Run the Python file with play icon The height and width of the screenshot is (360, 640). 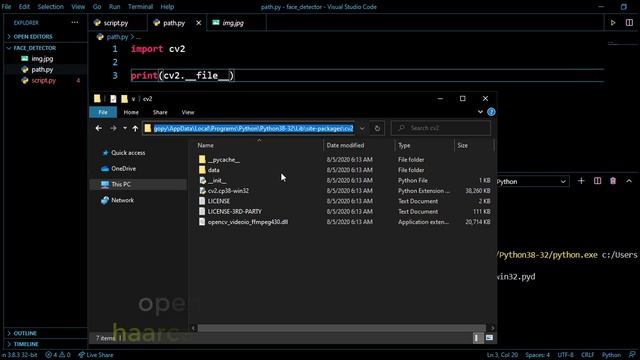click(x=613, y=23)
